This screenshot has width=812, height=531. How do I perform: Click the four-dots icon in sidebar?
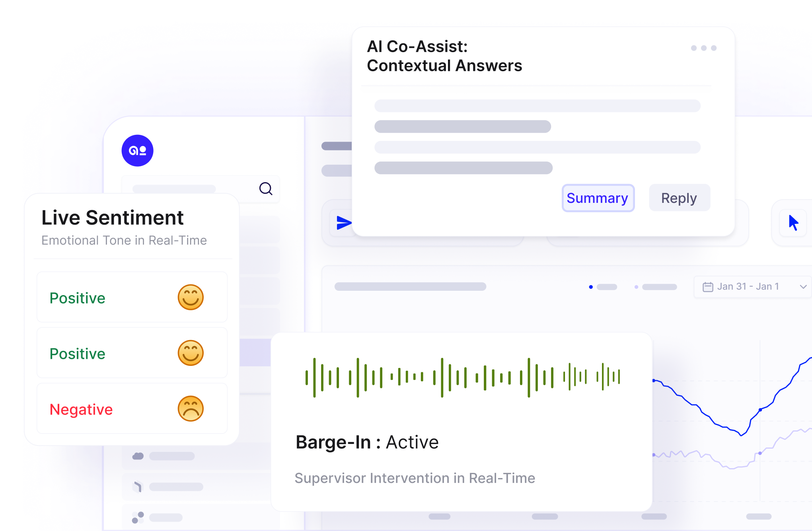click(138, 517)
